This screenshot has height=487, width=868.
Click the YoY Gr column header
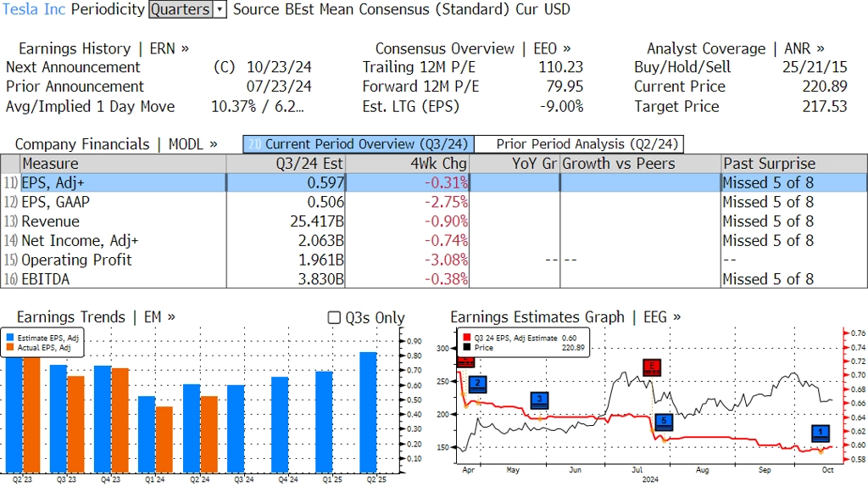[x=515, y=164]
